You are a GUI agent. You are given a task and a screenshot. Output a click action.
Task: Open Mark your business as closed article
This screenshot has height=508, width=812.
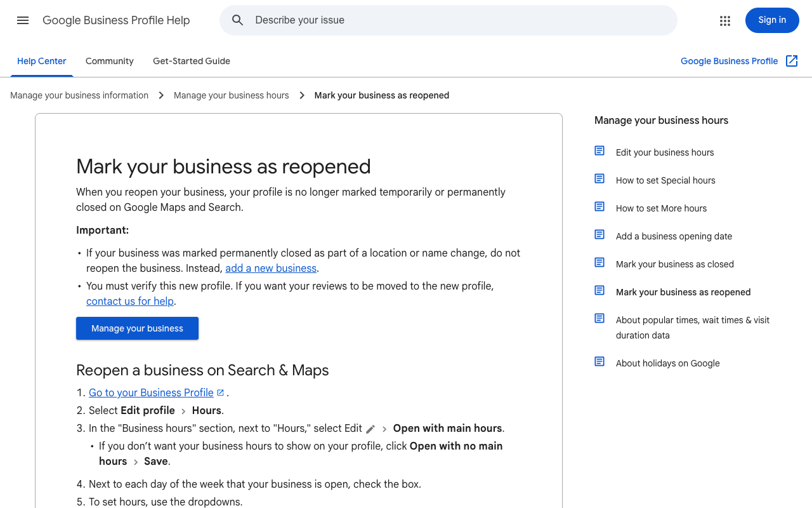[x=675, y=264]
